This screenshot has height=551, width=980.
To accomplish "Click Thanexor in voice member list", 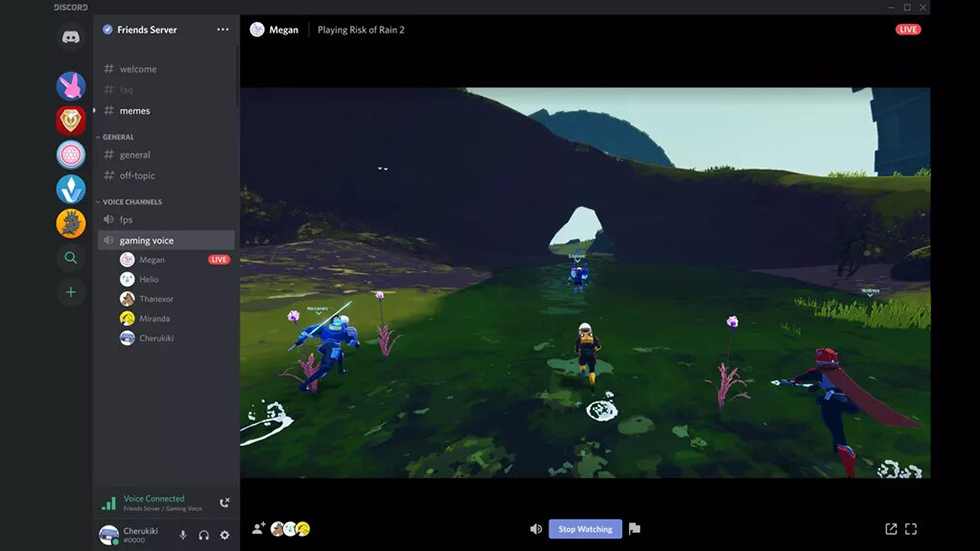I will [156, 299].
